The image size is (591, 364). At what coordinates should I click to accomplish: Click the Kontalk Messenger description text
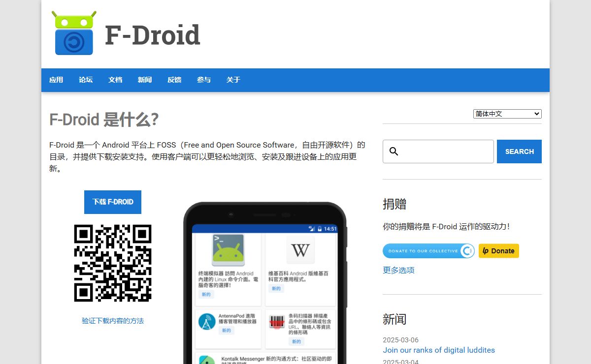276,361
